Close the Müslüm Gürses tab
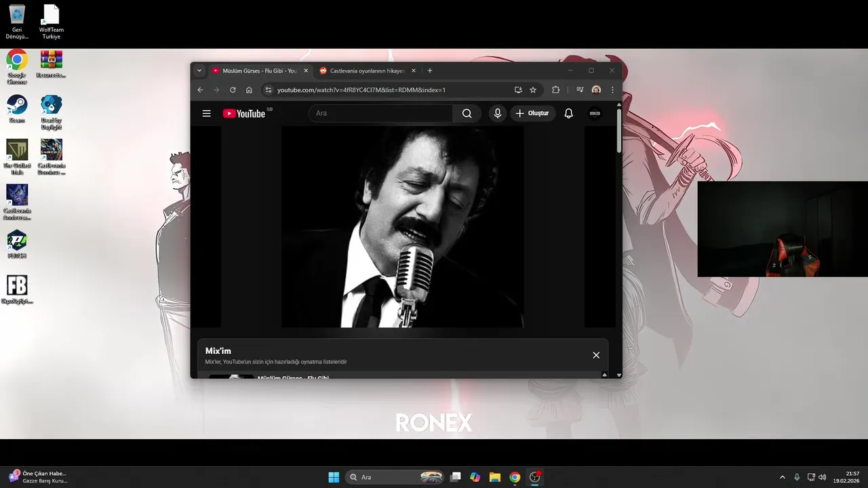Screen dimensions: 868x488 306,70
